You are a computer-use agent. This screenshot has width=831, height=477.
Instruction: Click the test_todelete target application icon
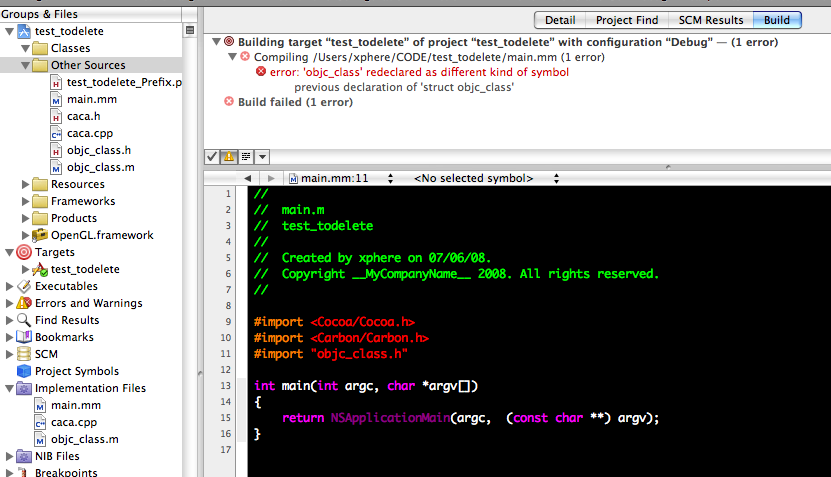pyautogui.click(x=40, y=269)
